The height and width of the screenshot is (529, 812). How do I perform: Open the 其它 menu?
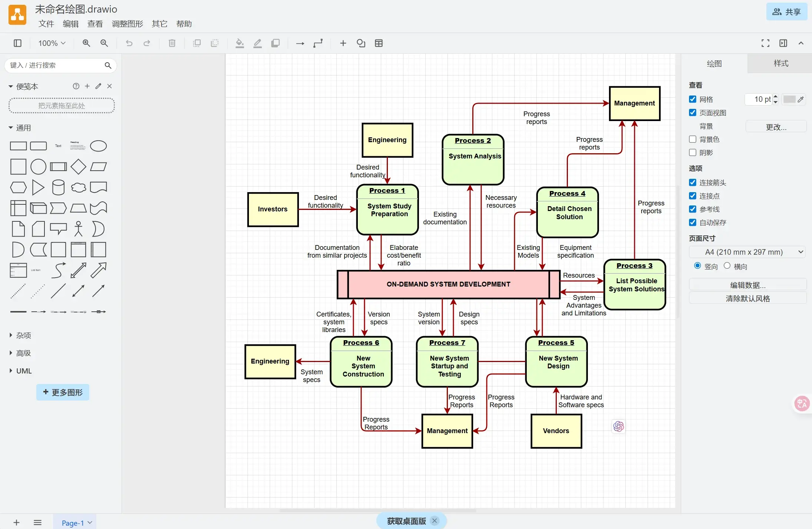[x=160, y=24]
